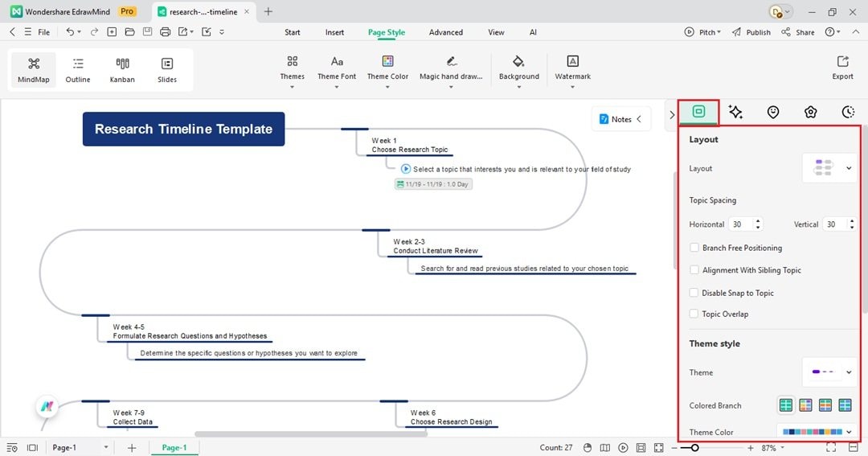Image resolution: width=868 pixels, height=456 pixels.
Task: Switch to Kanban view mode
Action: 122,70
